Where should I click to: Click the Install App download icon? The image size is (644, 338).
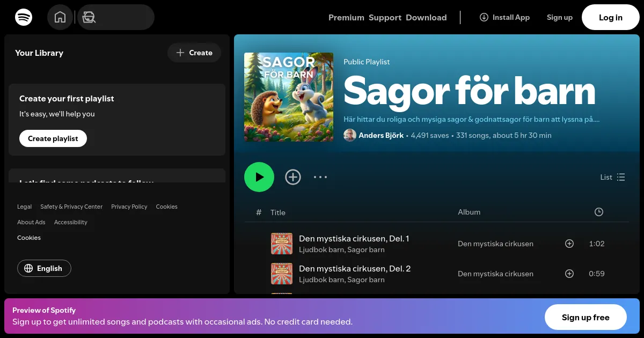(484, 17)
